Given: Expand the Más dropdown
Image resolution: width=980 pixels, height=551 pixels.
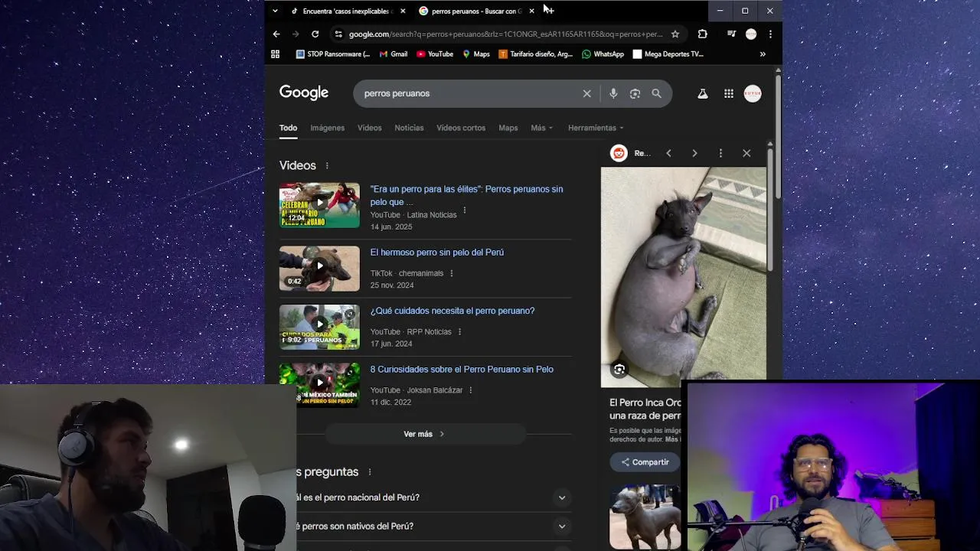Looking at the screenshot, I should (541, 128).
